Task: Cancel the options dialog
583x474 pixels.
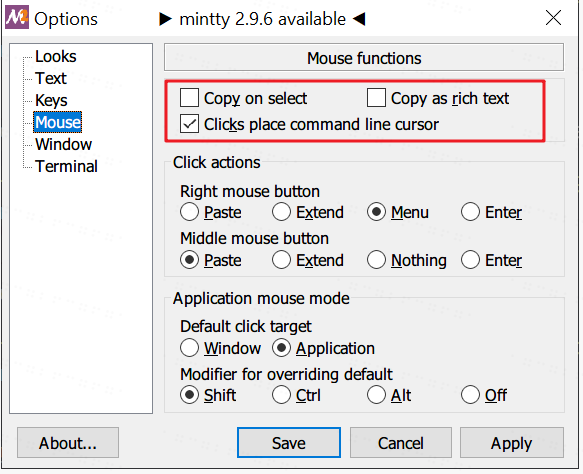Action: coord(401,443)
